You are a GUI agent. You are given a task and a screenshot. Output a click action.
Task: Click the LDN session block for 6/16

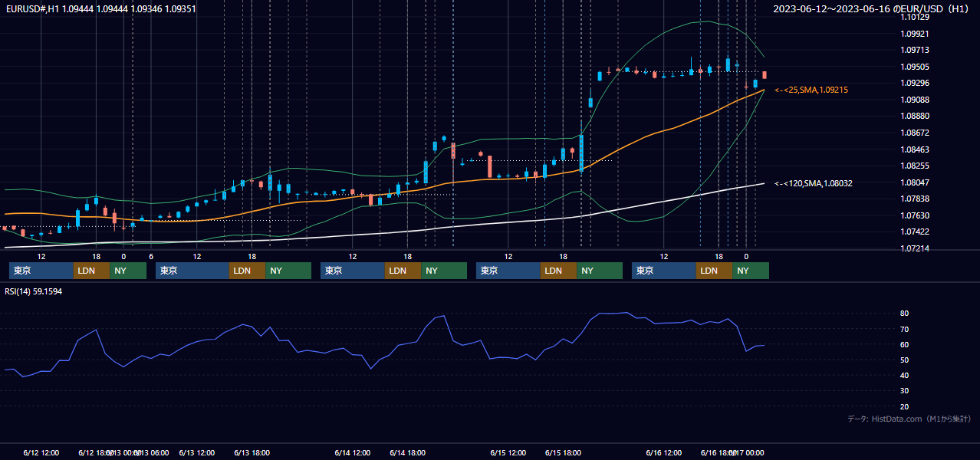click(715, 271)
